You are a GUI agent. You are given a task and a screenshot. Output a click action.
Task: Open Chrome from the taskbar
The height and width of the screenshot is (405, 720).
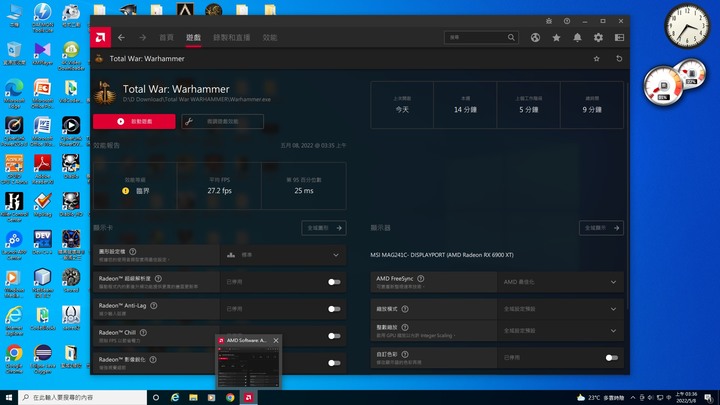[230, 397]
